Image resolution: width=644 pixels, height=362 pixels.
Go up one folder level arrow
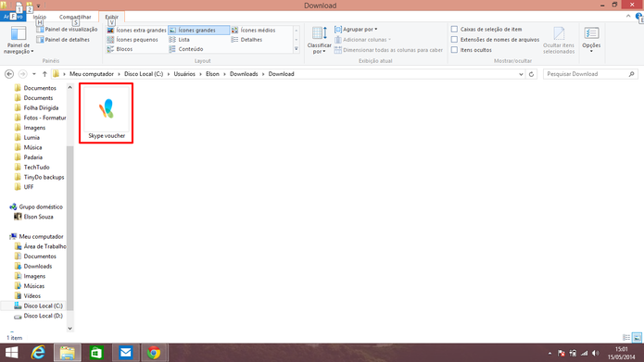click(44, 74)
